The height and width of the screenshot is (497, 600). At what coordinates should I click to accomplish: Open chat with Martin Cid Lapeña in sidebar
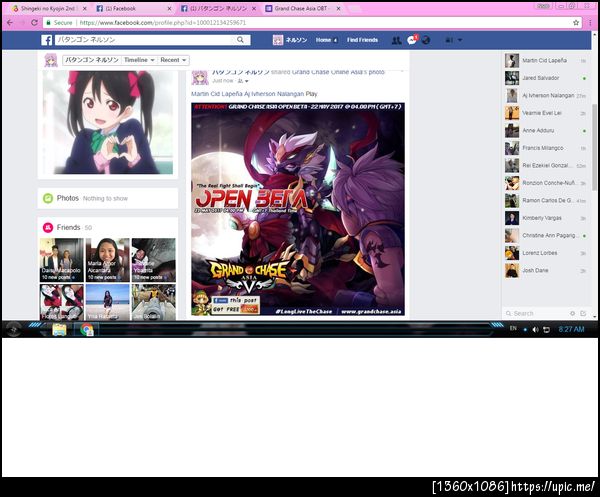(546, 60)
